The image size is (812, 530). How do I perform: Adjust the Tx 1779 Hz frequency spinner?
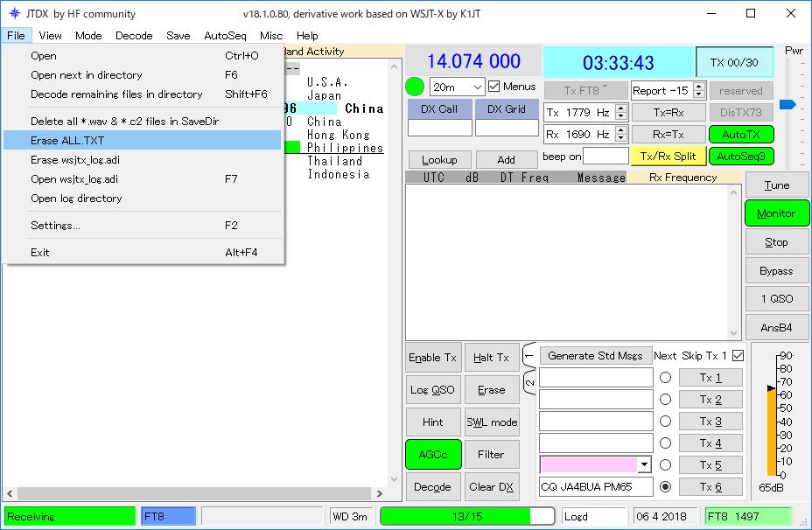tap(621, 112)
